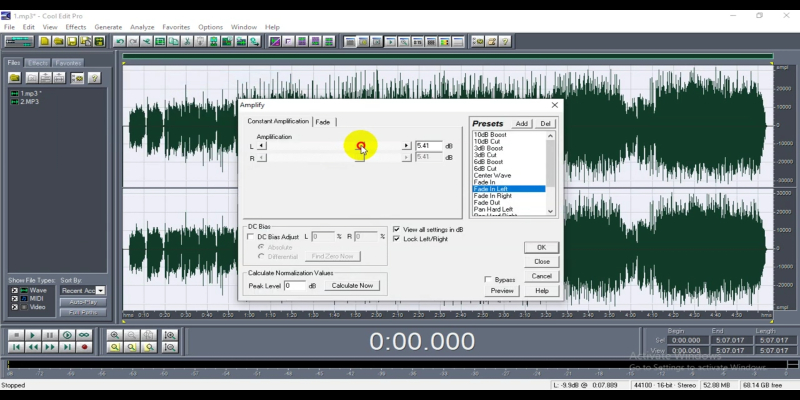Screen dimensions: 800x400
Task: Open the Sort By dropdown
Action: coord(101,290)
